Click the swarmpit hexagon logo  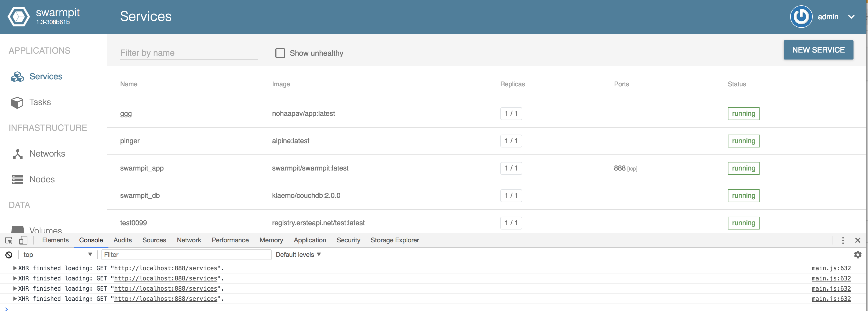[x=19, y=17]
